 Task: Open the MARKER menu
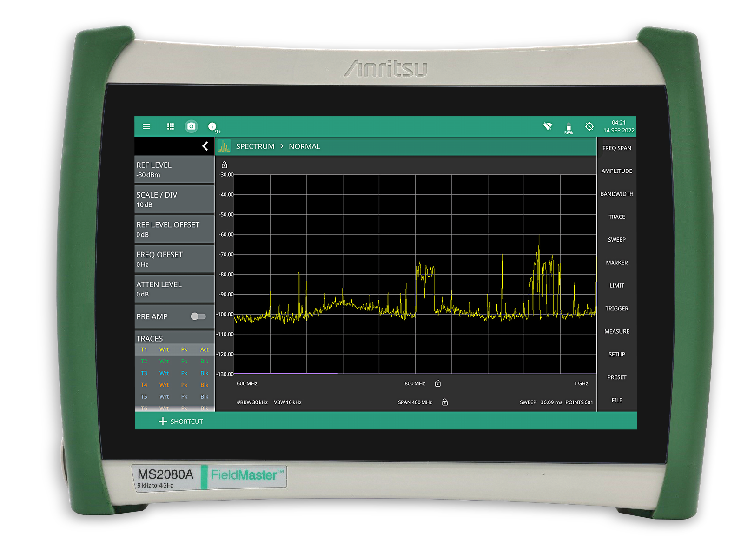pyautogui.click(x=616, y=263)
